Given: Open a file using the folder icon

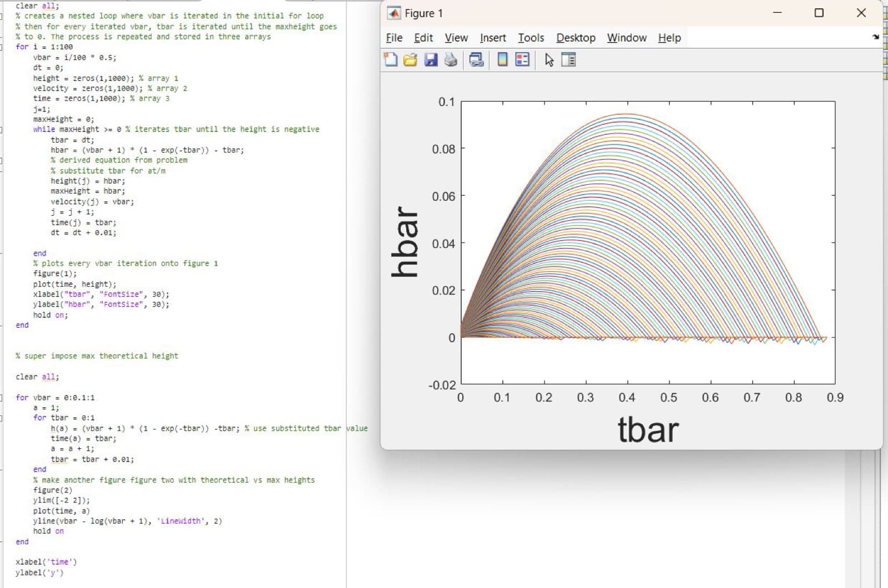Looking at the screenshot, I should point(410,59).
